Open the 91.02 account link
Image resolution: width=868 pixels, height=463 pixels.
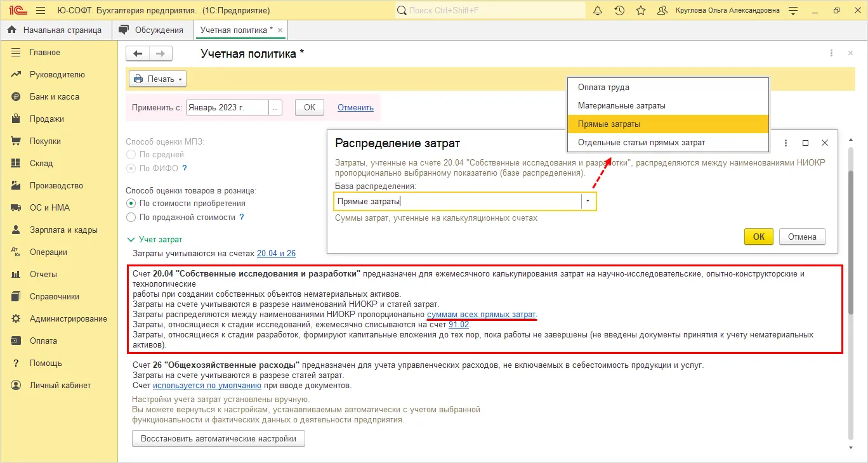[459, 325]
